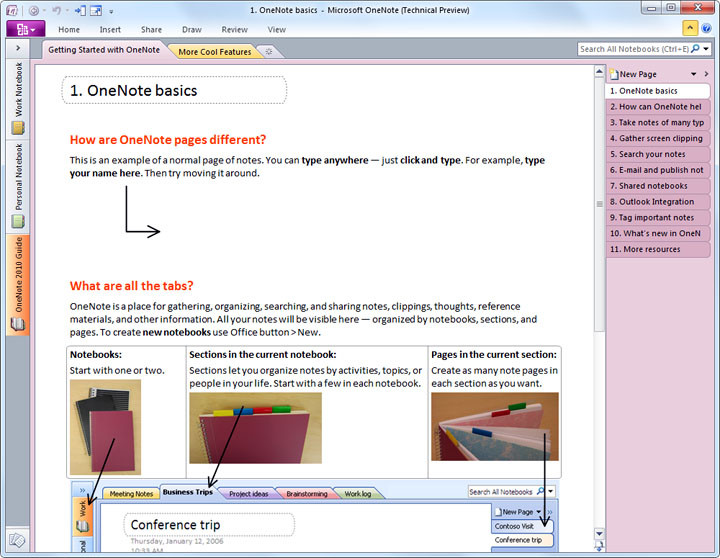The width and height of the screenshot is (720, 558).
Task: Open page '3. Take notes of many typ'
Action: [x=658, y=123]
